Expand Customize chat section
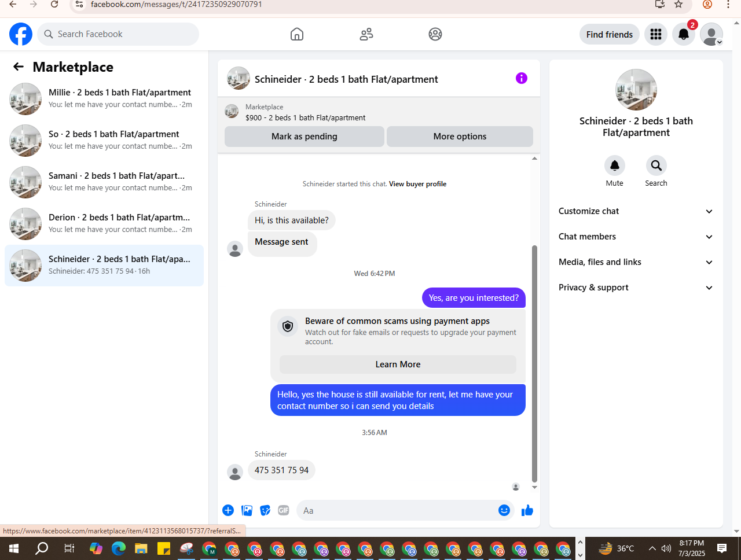This screenshot has height=560, width=741. point(636,211)
